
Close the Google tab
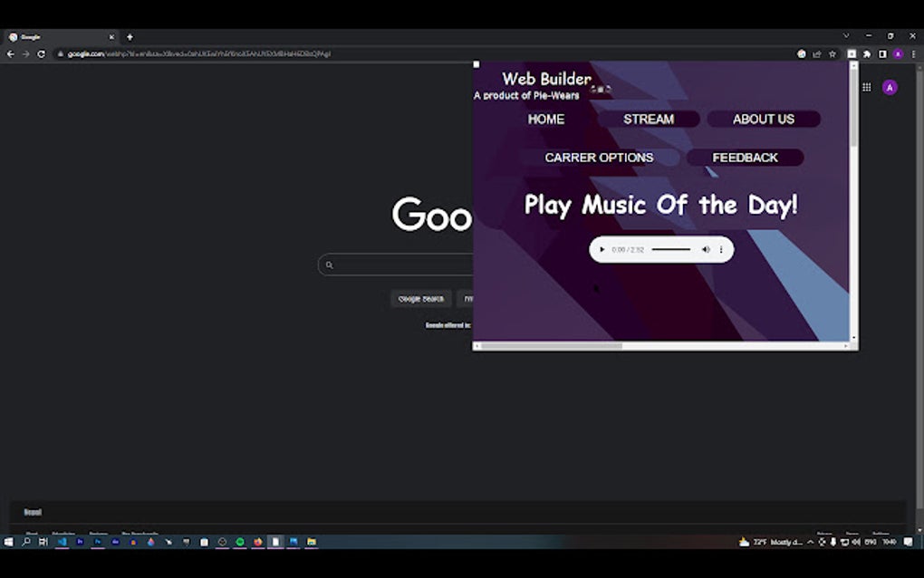[x=111, y=37]
